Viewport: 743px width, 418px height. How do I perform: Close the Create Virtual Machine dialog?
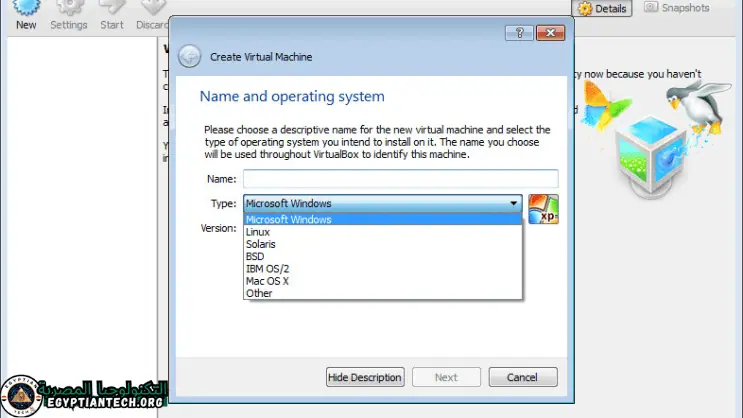[550, 33]
